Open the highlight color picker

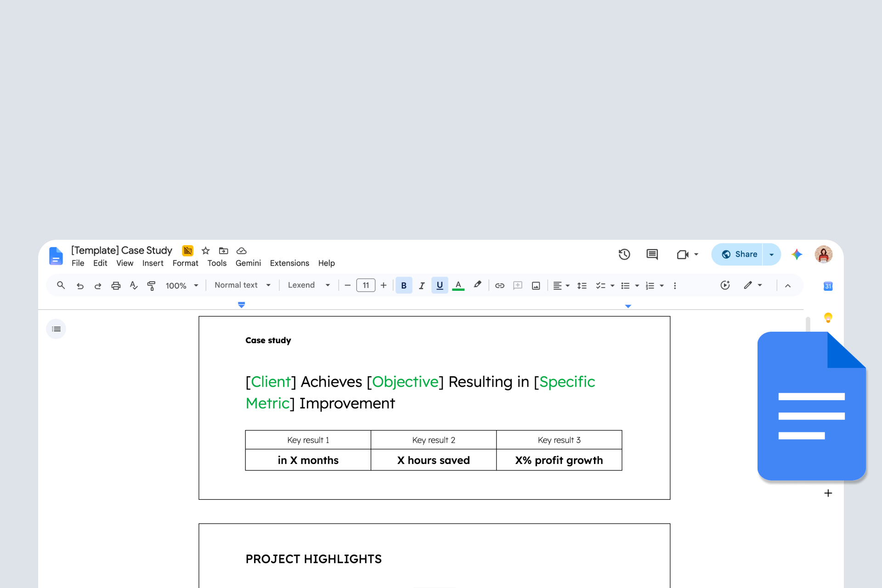477,285
